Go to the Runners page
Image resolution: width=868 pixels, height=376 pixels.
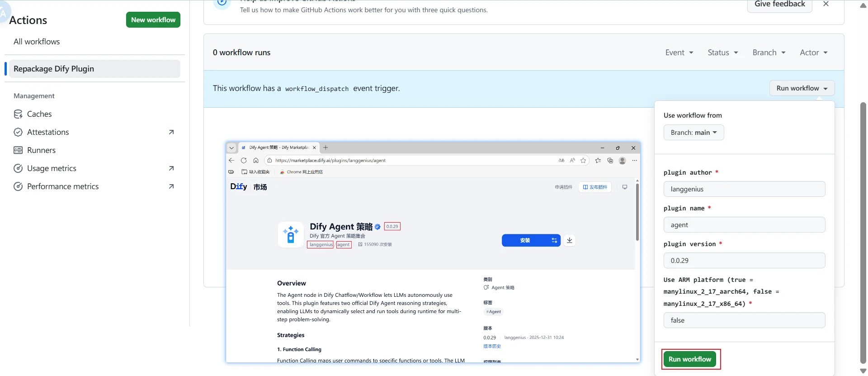coord(41,150)
